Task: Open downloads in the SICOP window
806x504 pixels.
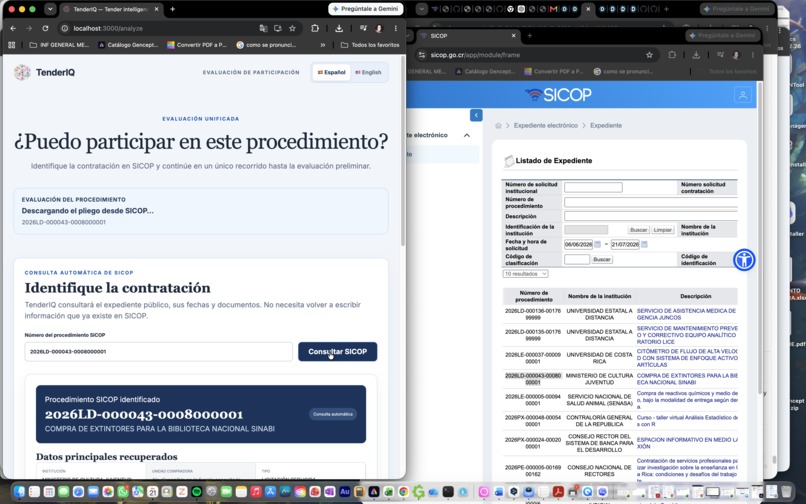Action: (696, 55)
